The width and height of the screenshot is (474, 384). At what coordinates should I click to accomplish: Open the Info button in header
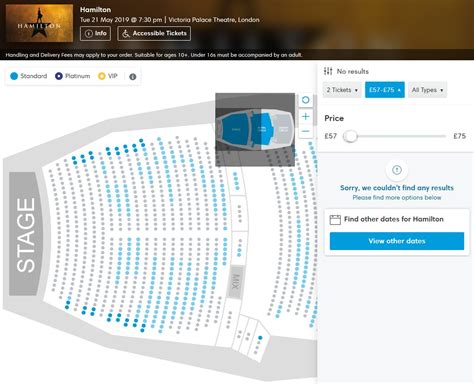95,33
